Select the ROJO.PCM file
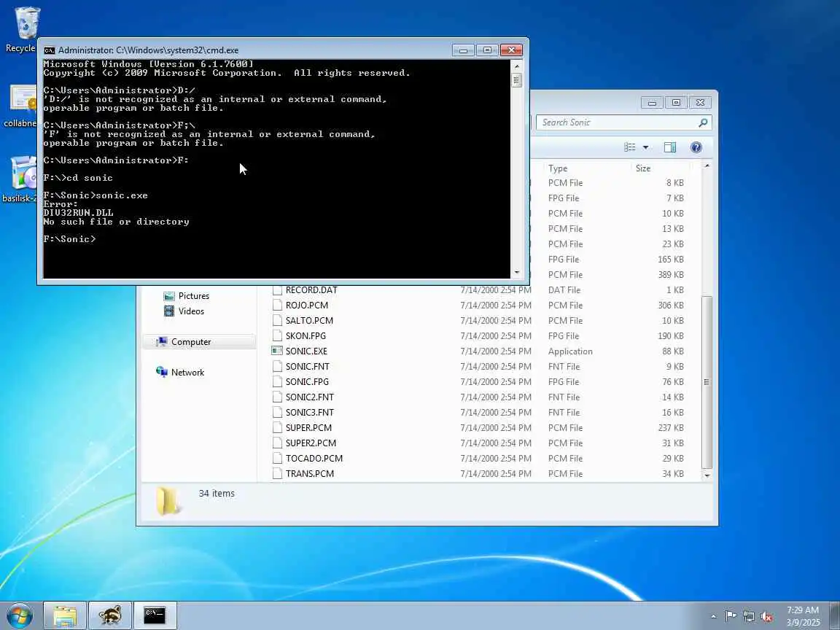The height and width of the screenshot is (630, 840). click(x=306, y=306)
